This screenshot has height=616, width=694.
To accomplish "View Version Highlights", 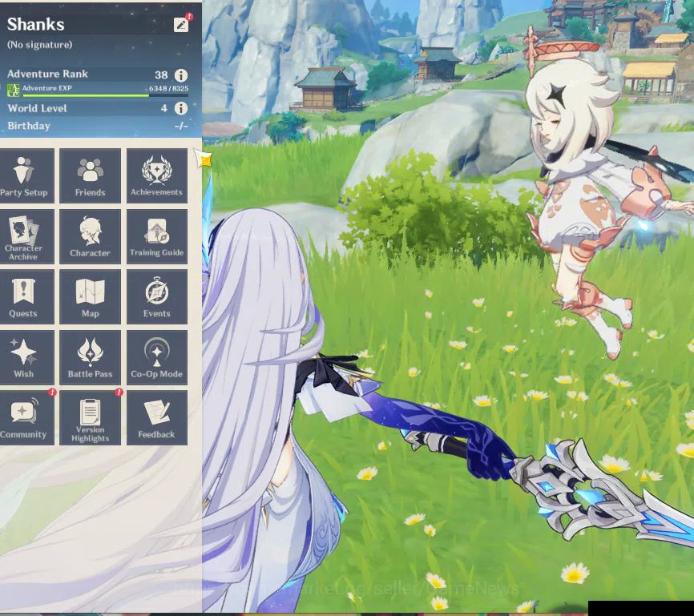I will 91,418.
